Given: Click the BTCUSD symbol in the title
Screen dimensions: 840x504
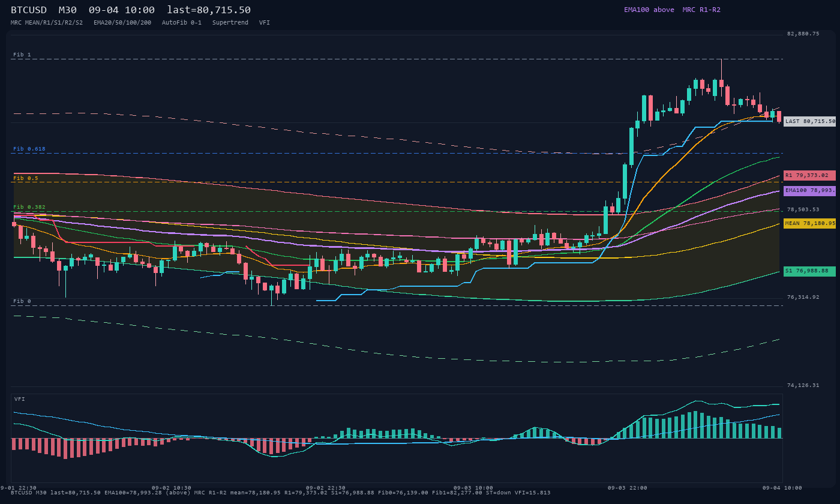Looking at the screenshot, I should [29, 10].
